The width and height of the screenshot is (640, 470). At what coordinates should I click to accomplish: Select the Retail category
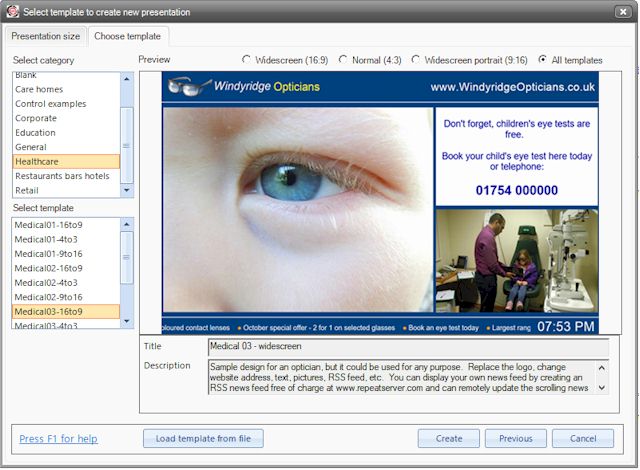point(66,190)
